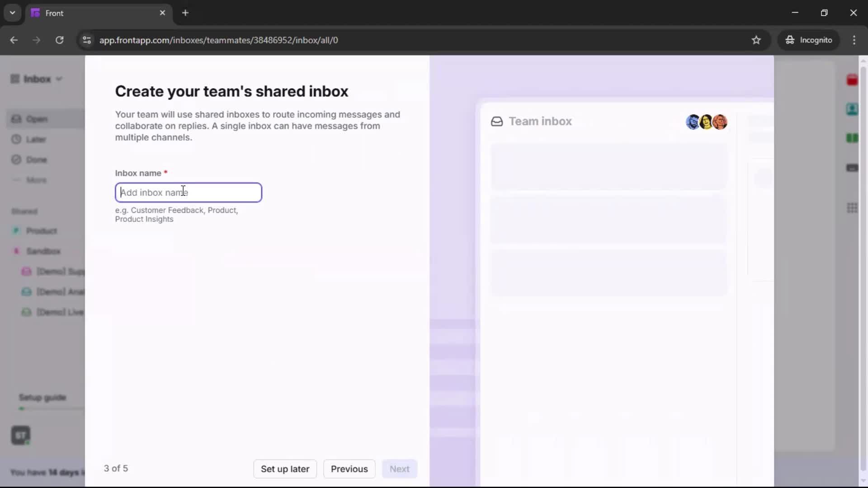
Task: Open a new browser tab
Action: 185,13
